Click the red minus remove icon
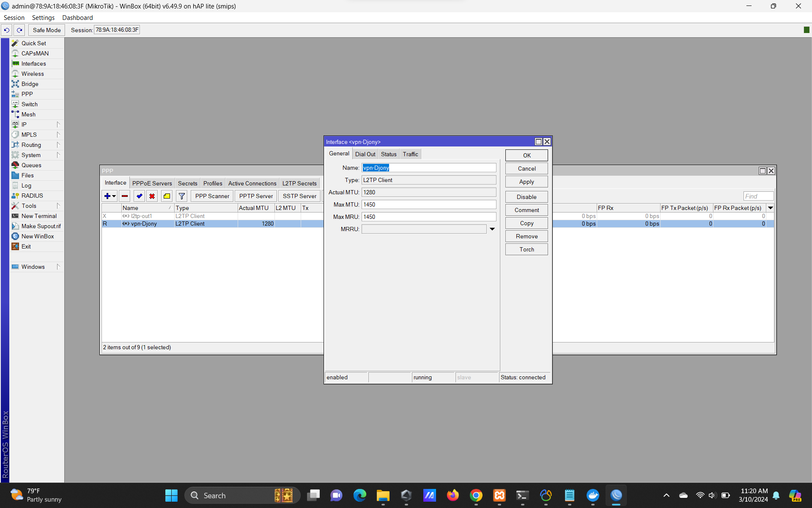 tap(125, 196)
